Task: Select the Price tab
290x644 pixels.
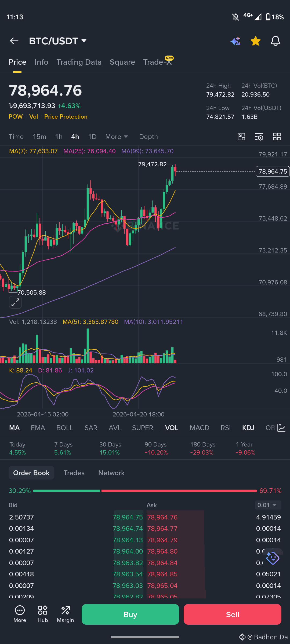Action: 17,62
